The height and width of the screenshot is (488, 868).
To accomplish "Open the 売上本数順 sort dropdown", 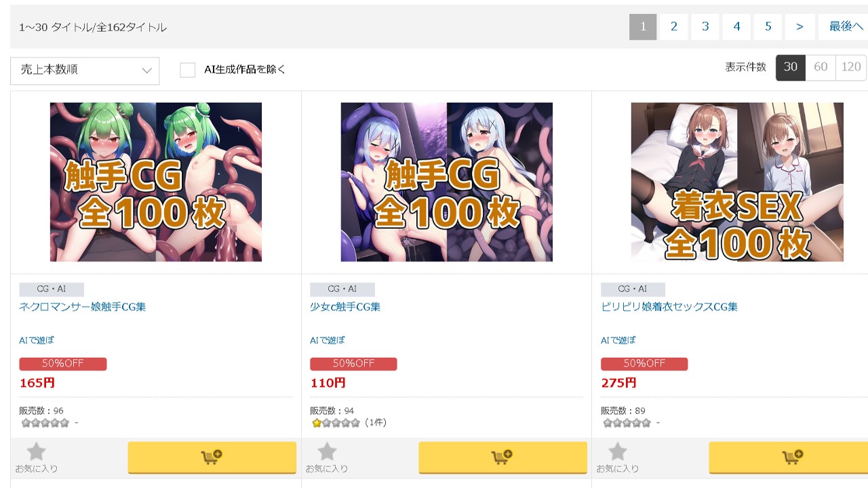I will tap(85, 70).
